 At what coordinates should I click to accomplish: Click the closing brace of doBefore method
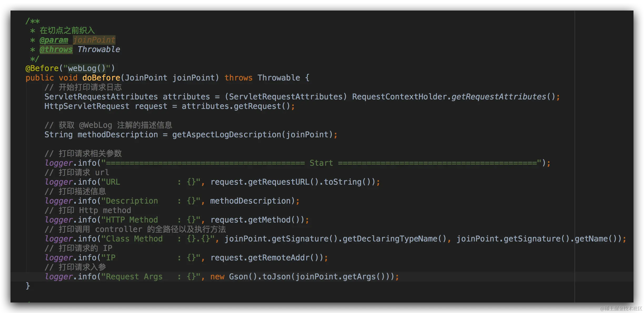click(x=28, y=286)
